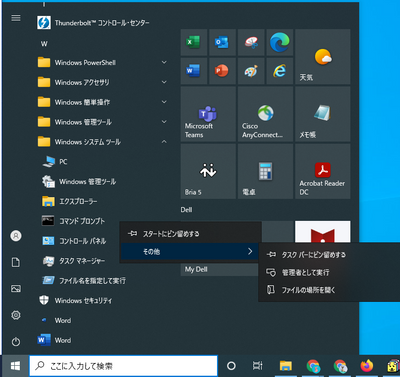Click the Cortana circle on the taskbar

click(231, 366)
